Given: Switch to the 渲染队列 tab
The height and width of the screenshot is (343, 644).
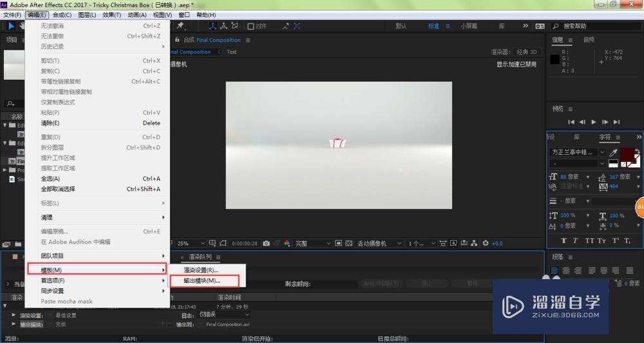Looking at the screenshot, I should coord(200,257).
